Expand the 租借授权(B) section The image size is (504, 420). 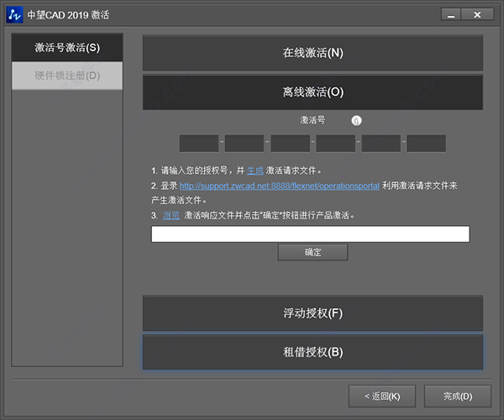(x=312, y=352)
